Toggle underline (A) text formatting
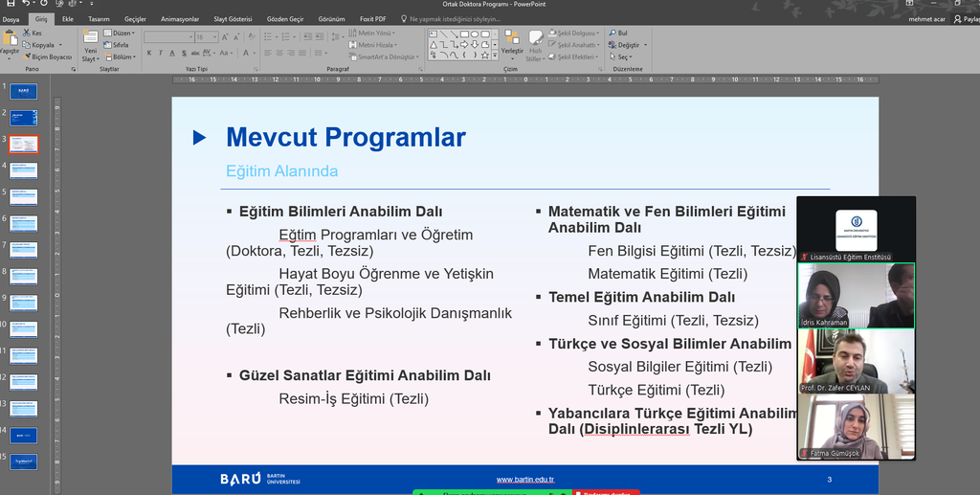Viewport: 980px width, 495px height. point(171,54)
